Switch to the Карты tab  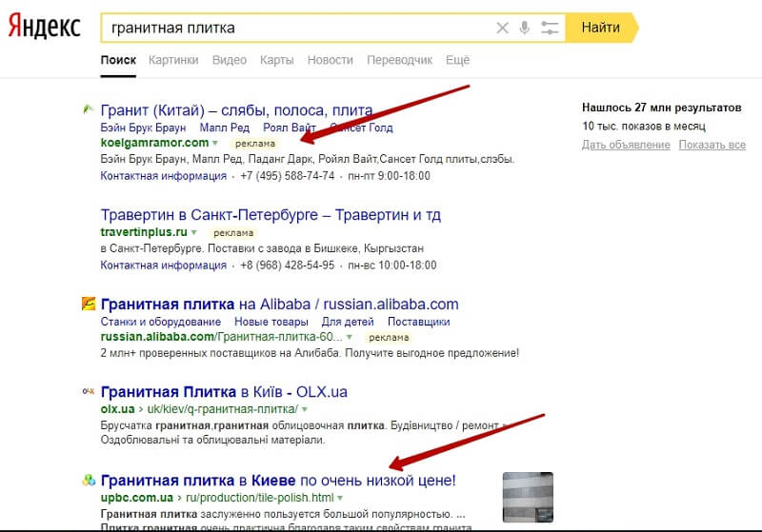(x=276, y=60)
